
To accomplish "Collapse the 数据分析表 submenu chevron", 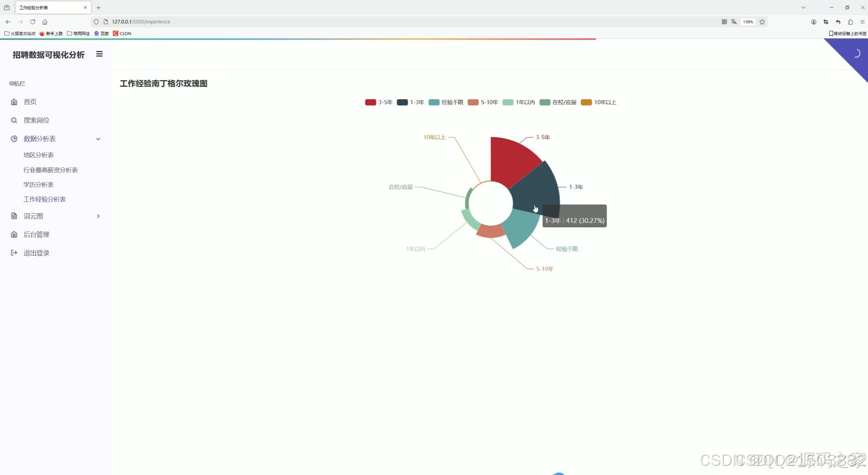I will tap(98, 139).
